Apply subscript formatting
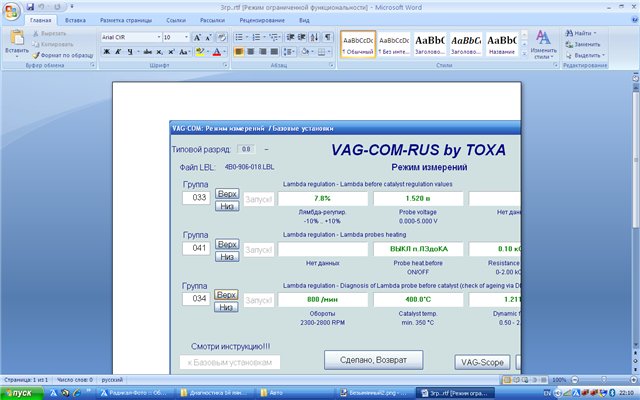The image size is (640, 400). pos(160,52)
